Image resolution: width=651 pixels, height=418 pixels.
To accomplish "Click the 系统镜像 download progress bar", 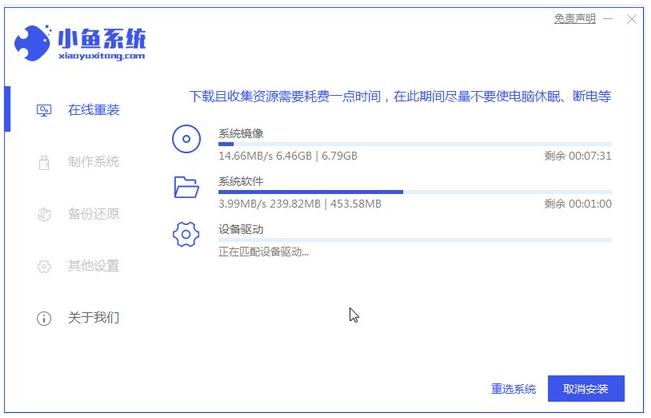I will (x=414, y=144).
